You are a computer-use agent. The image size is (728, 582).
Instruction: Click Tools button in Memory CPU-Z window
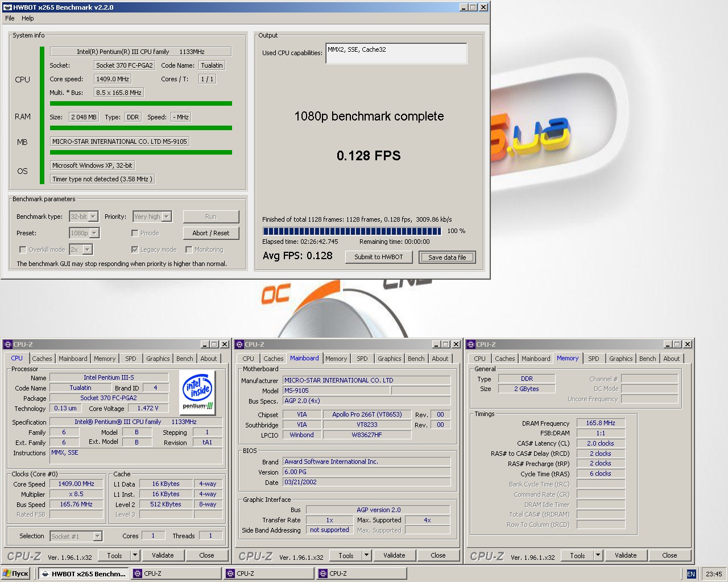pos(577,555)
